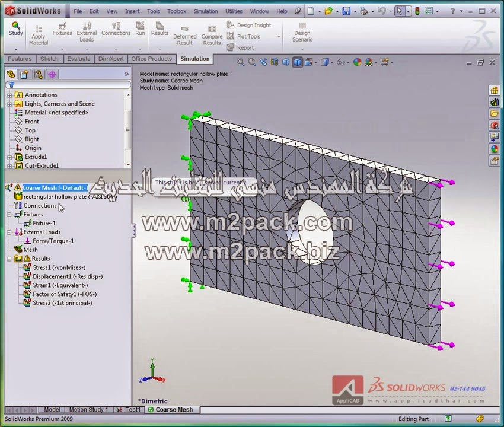Switch to the Model tab at bottom

click(x=52, y=410)
